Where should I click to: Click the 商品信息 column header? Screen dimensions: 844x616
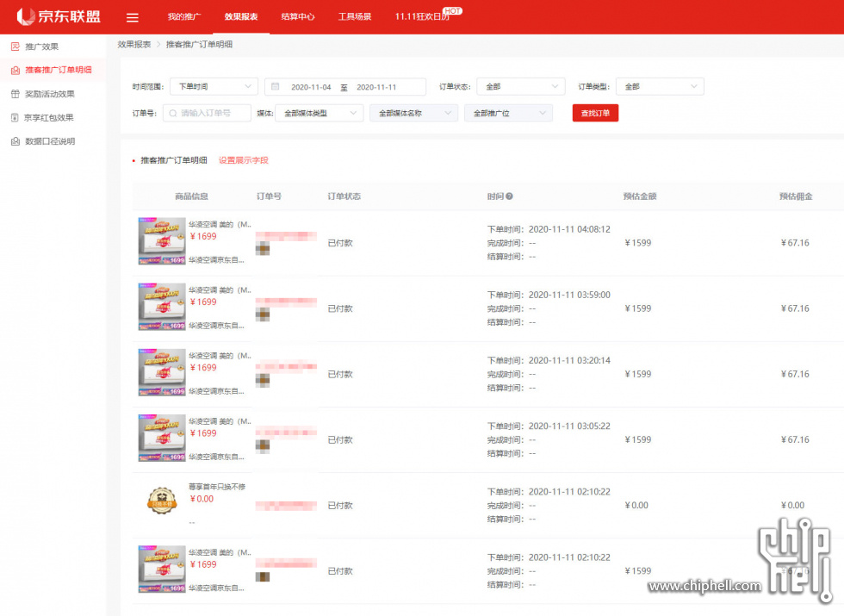coord(191,196)
